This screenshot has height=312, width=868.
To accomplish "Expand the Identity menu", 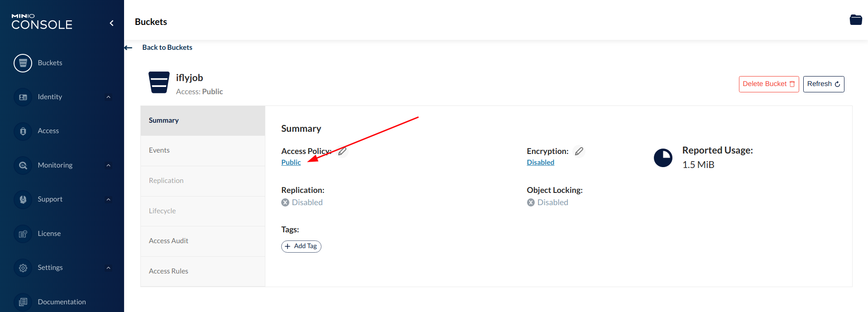I will point(108,97).
